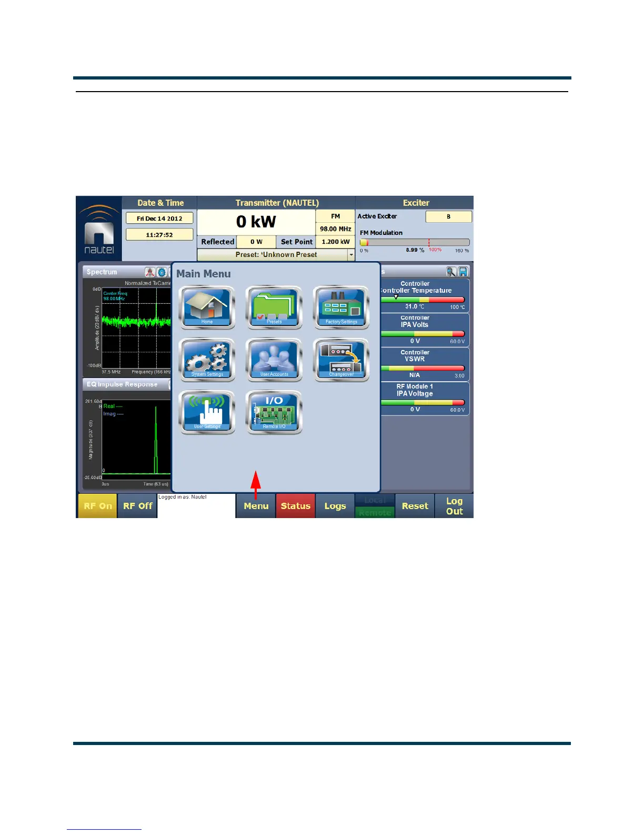This screenshot has height=834, width=644.
Task: Click the Spectrum panel gear settings icon
Action: tap(162, 272)
